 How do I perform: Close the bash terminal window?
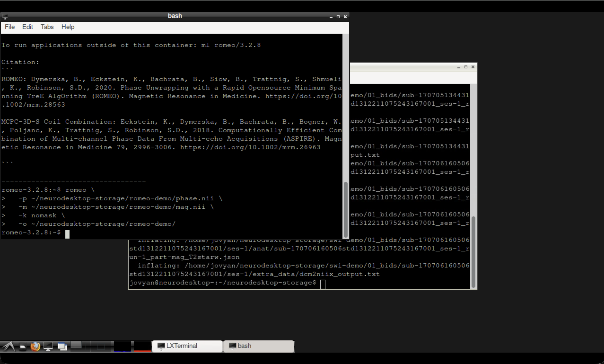(x=345, y=17)
